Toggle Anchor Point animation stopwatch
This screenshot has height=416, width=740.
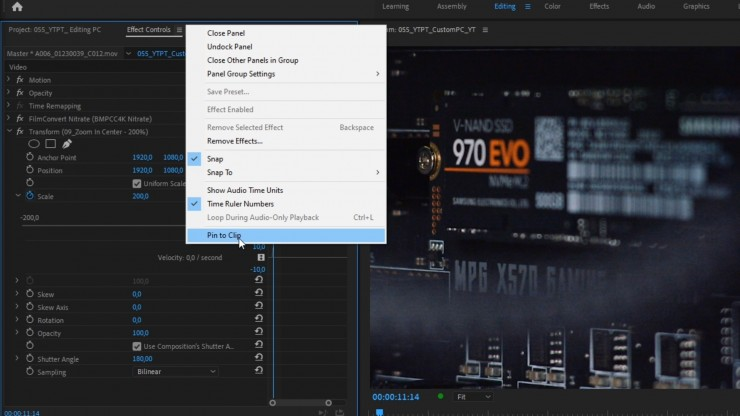point(30,157)
